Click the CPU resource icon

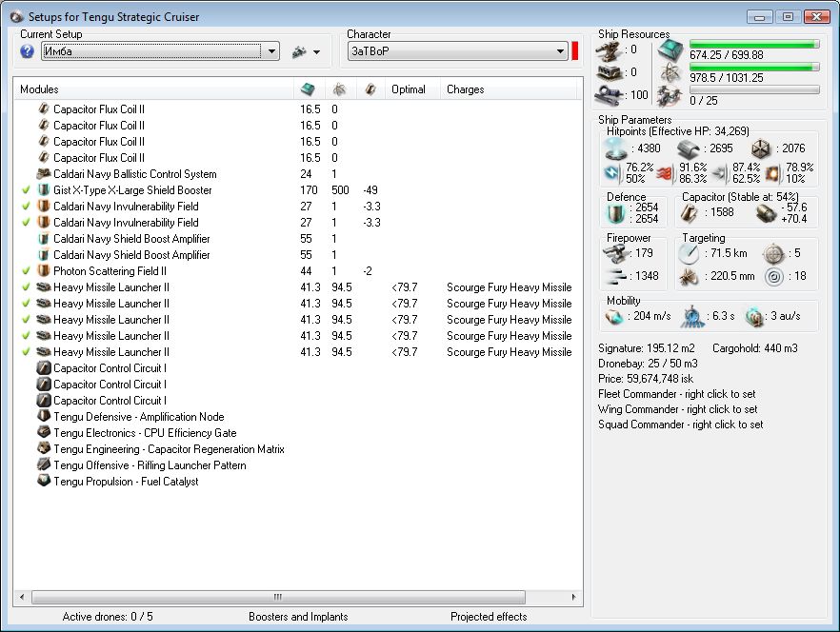click(670, 50)
